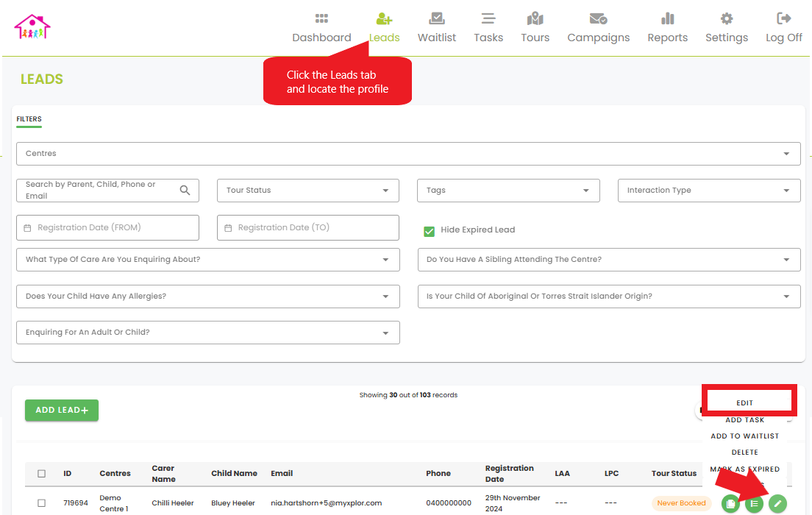812x515 pixels.
Task: Click the Never Booked status badge
Action: click(681, 503)
